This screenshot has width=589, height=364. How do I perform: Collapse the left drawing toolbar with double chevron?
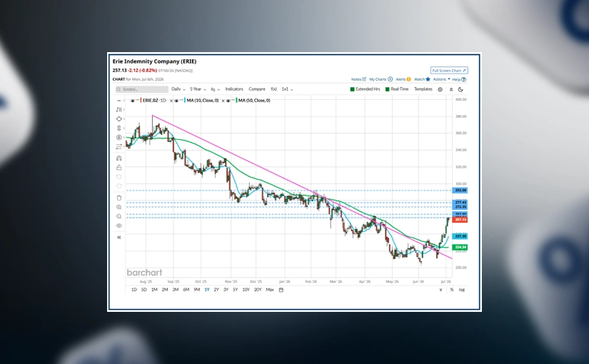tap(119, 238)
